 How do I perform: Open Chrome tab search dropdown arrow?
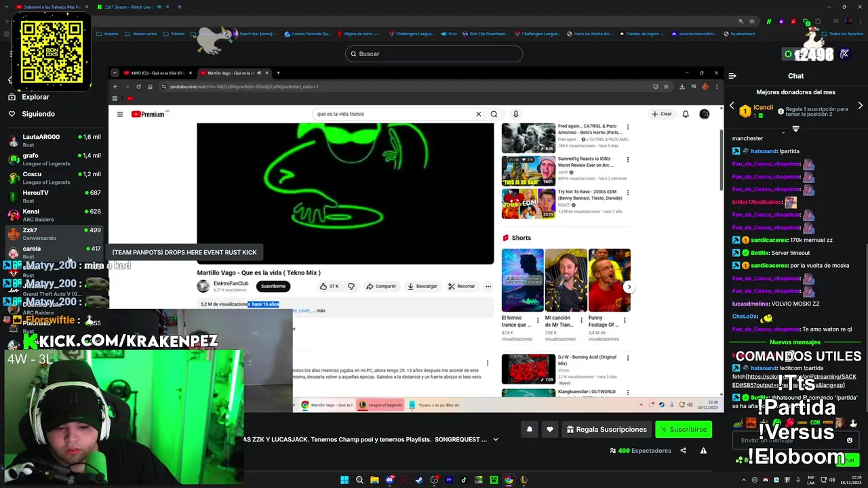click(115, 73)
